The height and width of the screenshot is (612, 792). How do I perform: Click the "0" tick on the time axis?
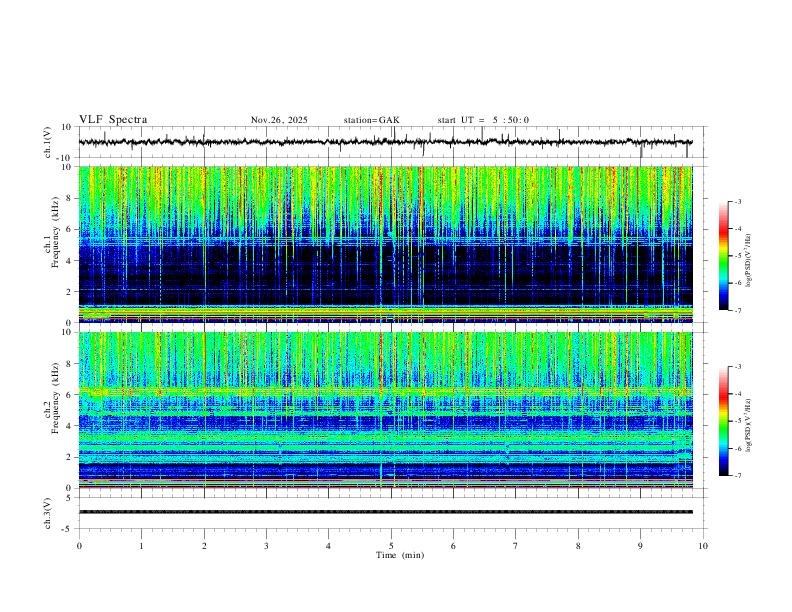point(79,546)
